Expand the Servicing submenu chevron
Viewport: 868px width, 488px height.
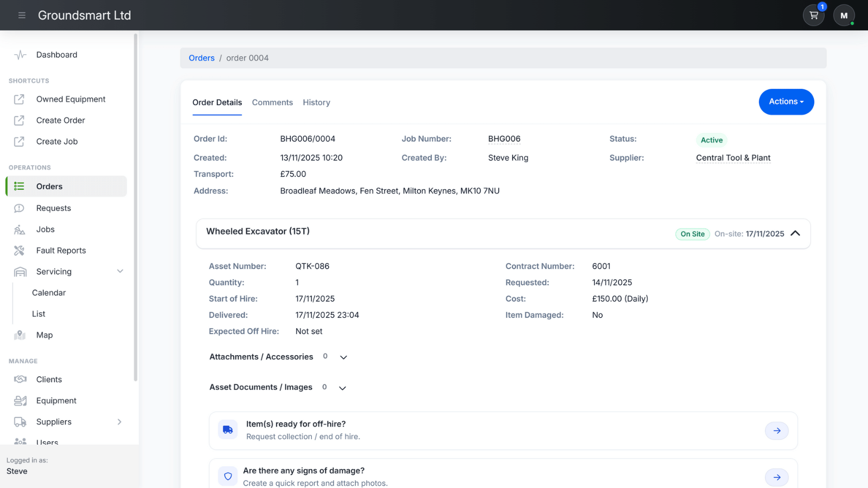pos(120,271)
